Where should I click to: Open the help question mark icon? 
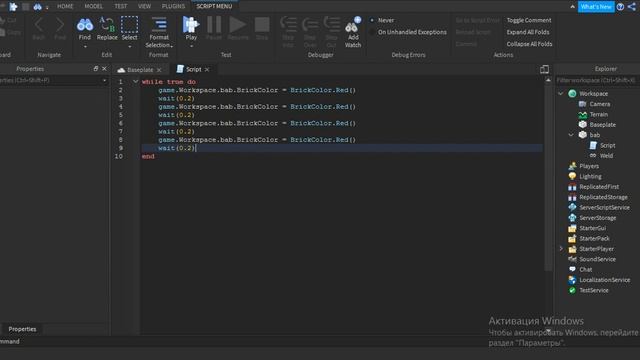620,7
